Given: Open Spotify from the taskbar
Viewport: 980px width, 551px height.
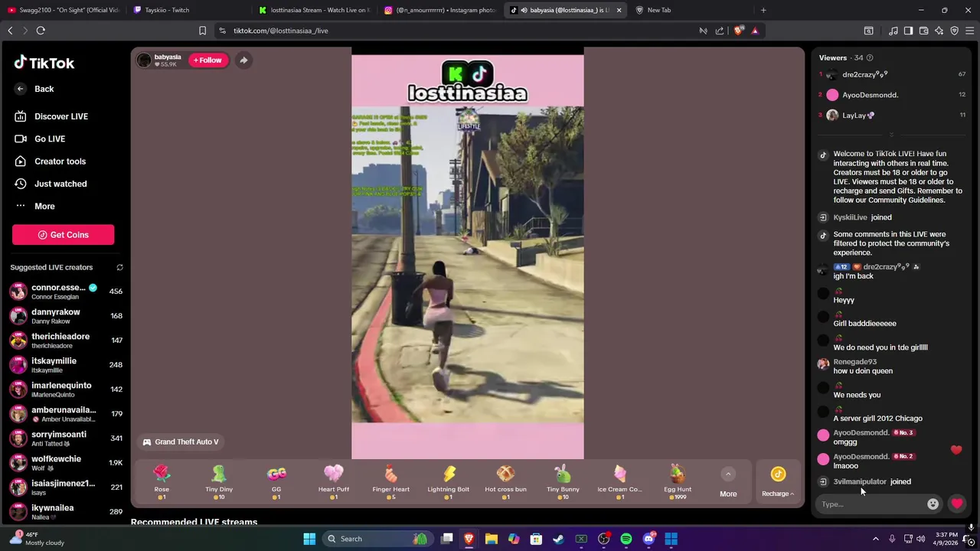Looking at the screenshot, I should click(626, 539).
